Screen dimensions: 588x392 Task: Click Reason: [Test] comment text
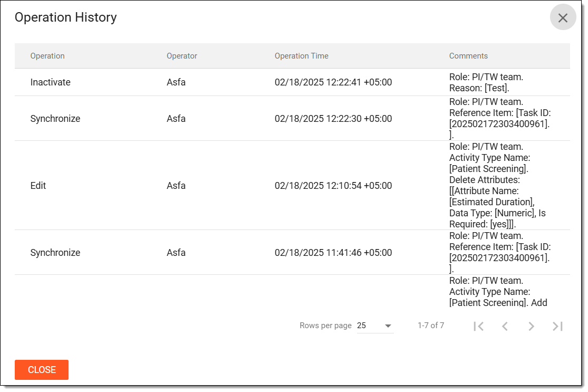(479, 88)
